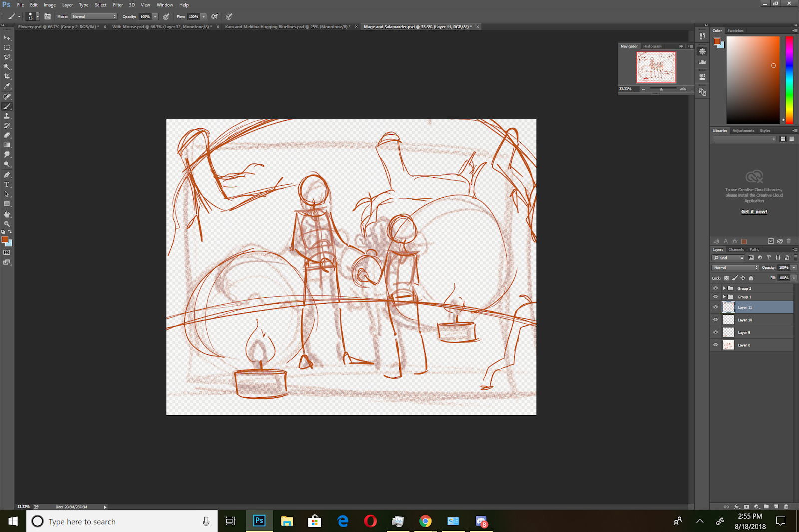Image resolution: width=799 pixels, height=532 pixels.
Task: Select the Crop tool
Action: click(7, 76)
